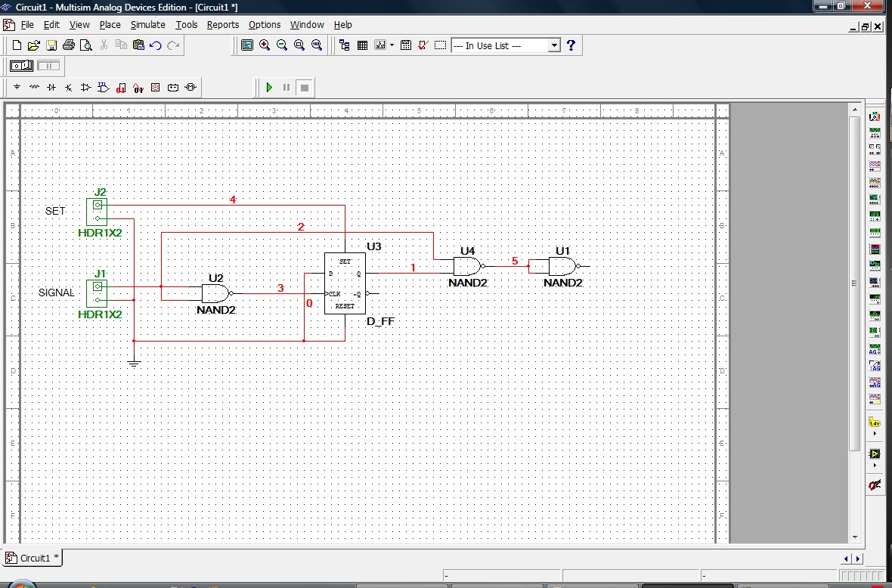Click the Run simulation green play button
The height and width of the screenshot is (588, 892).
pyautogui.click(x=269, y=88)
